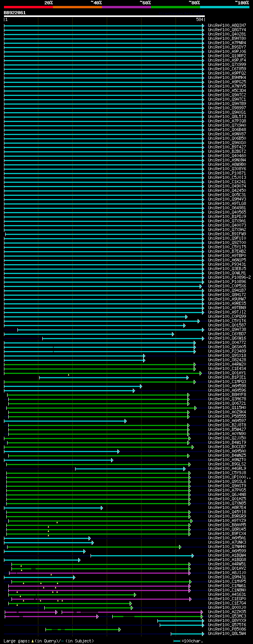Open hit UniRef100_P58555
253x644 pixels.
point(227,416)
